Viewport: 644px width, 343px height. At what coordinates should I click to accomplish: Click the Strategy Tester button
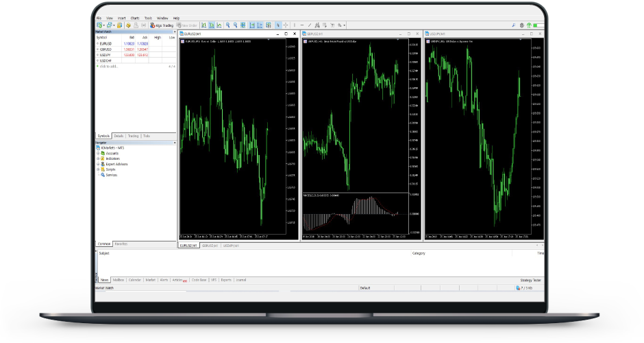click(531, 280)
